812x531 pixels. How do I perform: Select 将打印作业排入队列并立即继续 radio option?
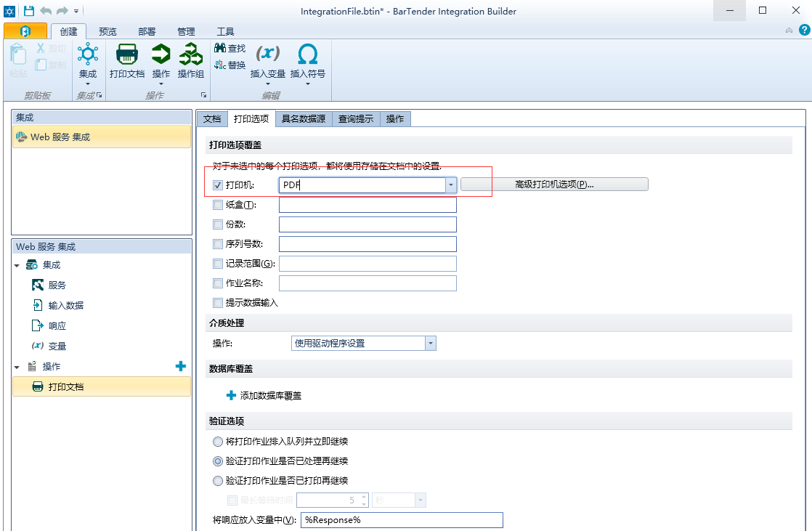pos(218,442)
